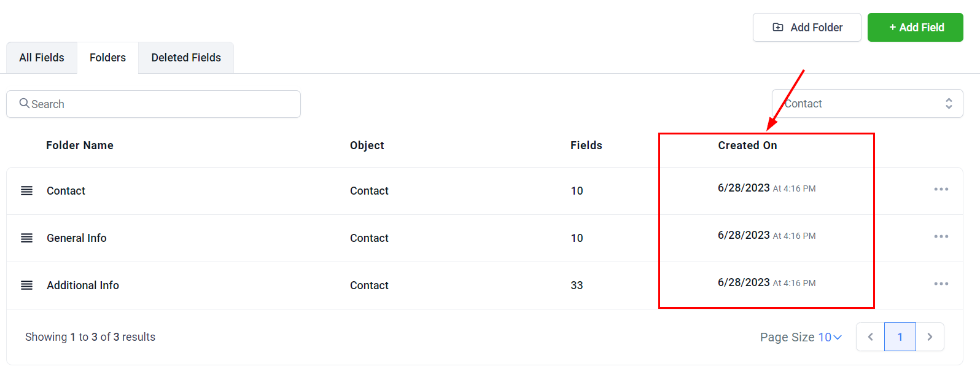This screenshot has width=980, height=369.
Task: Open the Deleted Fields tab
Action: tap(186, 58)
